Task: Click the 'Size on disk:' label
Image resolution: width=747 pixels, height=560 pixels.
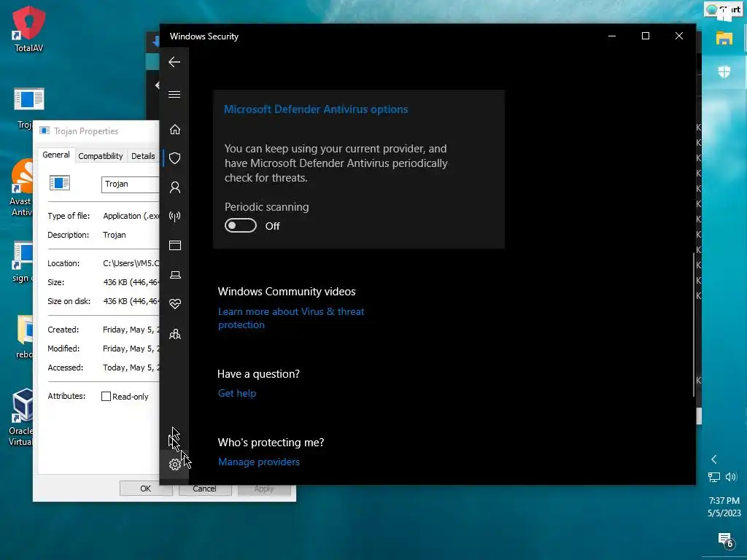Action: (69, 301)
